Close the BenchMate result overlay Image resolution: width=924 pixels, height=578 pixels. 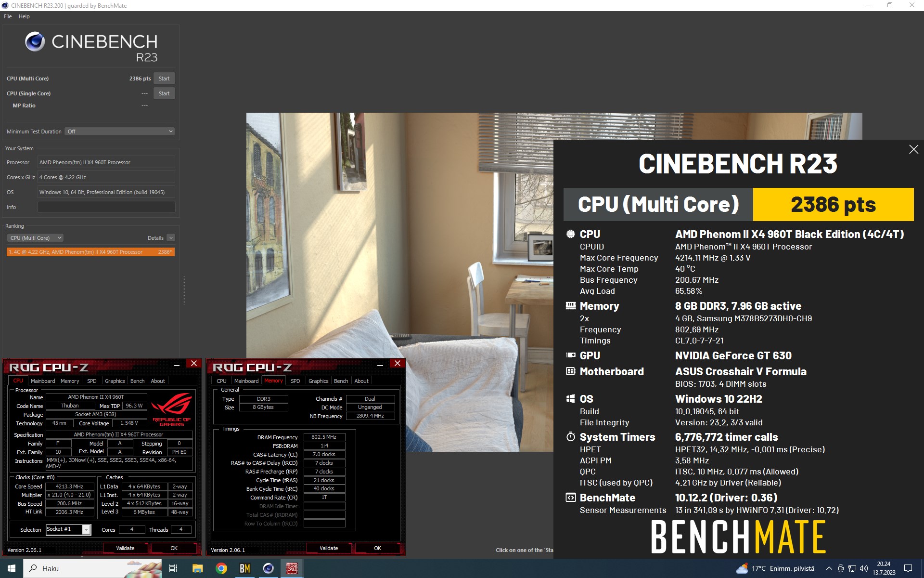click(x=913, y=149)
